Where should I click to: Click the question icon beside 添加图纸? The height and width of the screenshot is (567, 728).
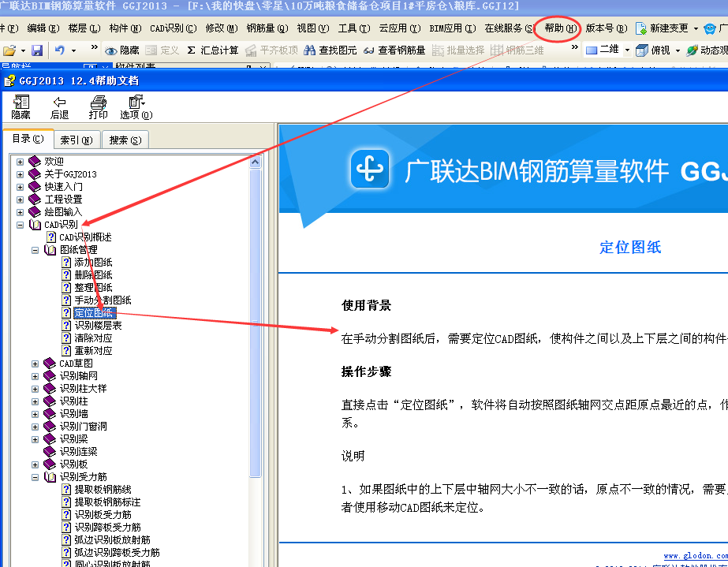pos(66,263)
